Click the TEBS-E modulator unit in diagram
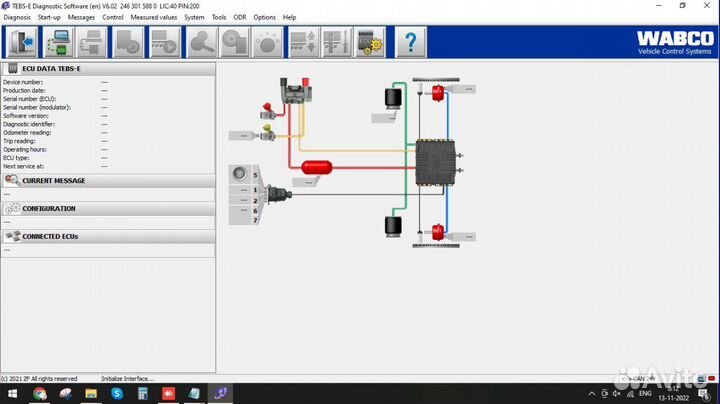Image resolution: width=720 pixels, height=404 pixels. (x=435, y=163)
